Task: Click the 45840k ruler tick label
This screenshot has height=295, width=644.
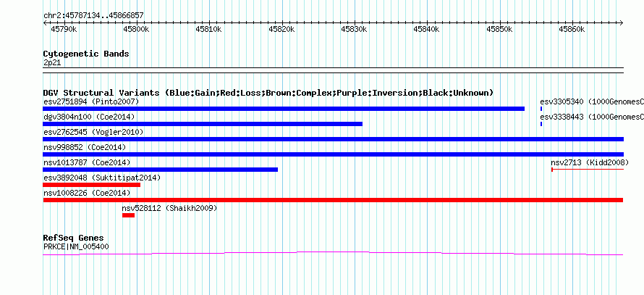Action: coord(427,29)
